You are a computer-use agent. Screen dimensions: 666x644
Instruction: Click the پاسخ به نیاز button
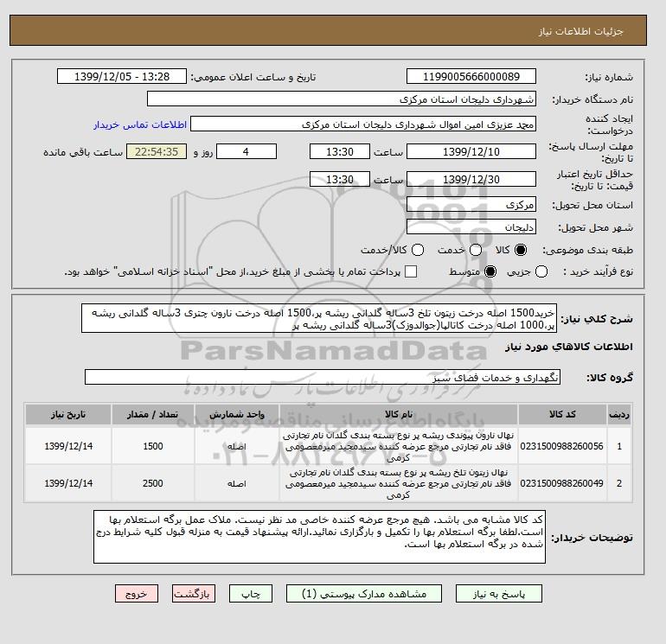[499, 594]
